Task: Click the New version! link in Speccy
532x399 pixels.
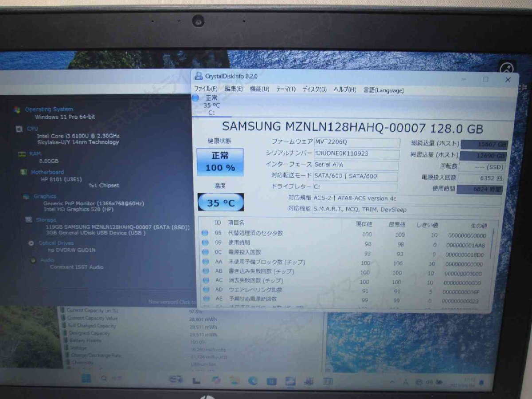Action: 172,302
